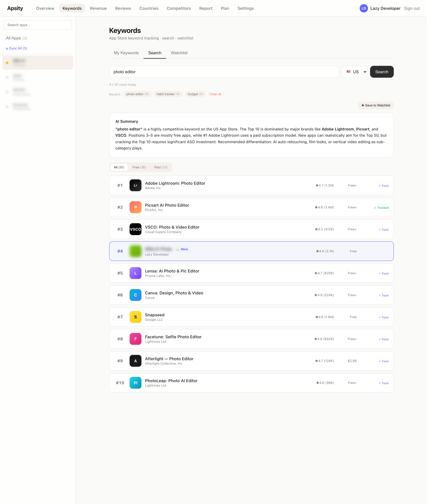Click the VSCO app icon

pyautogui.click(x=135, y=229)
